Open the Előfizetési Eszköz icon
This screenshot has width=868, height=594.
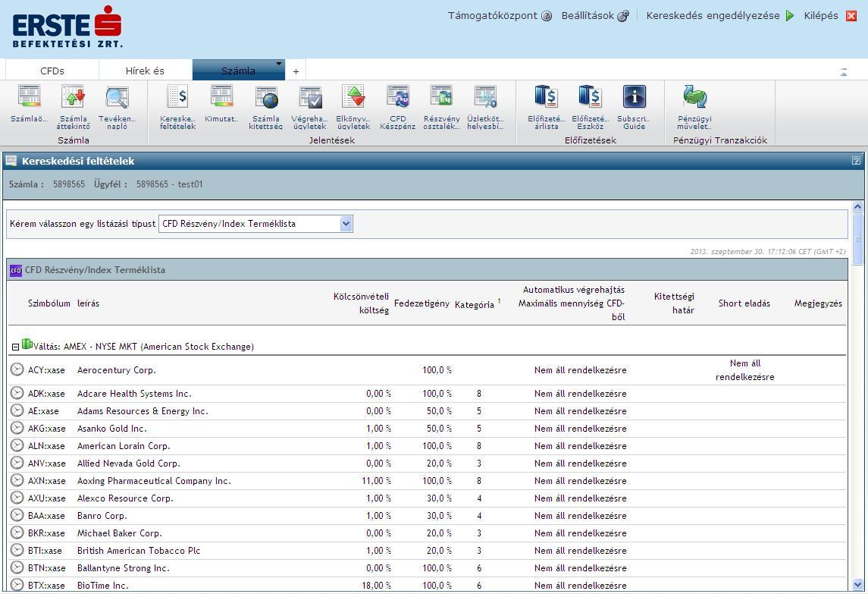coord(590,96)
